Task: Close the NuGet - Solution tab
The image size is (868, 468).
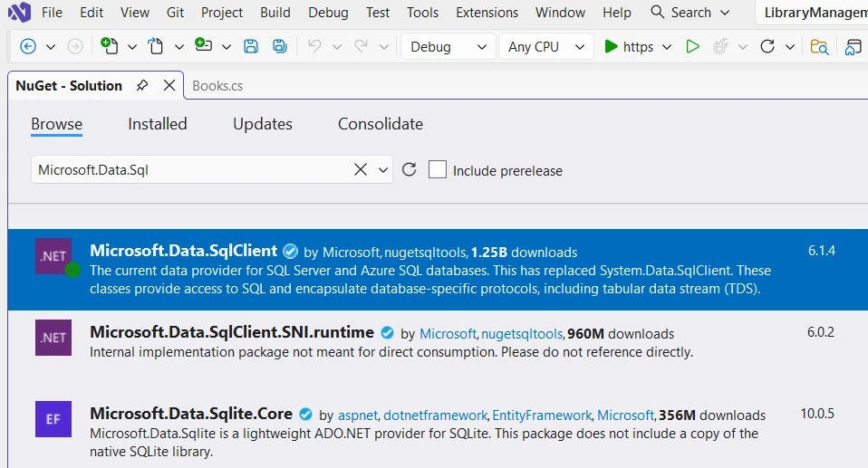Action: pyautogui.click(x=169, y=85)
